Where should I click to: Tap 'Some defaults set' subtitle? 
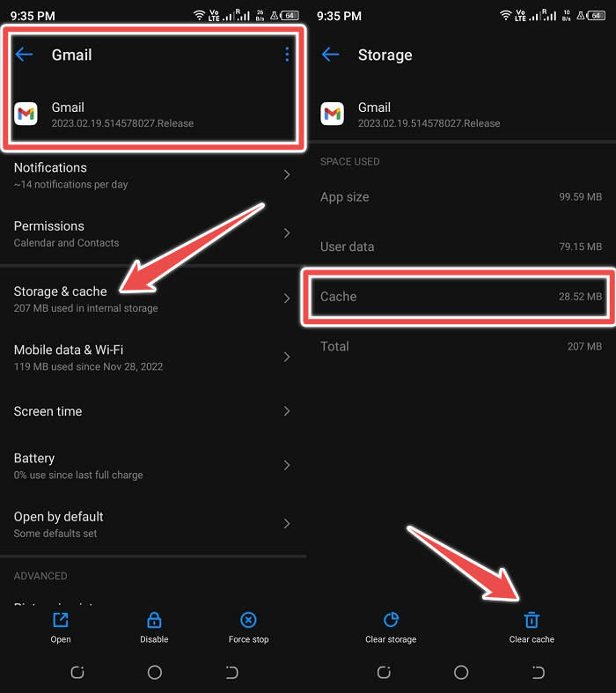[x=55, y=534]
